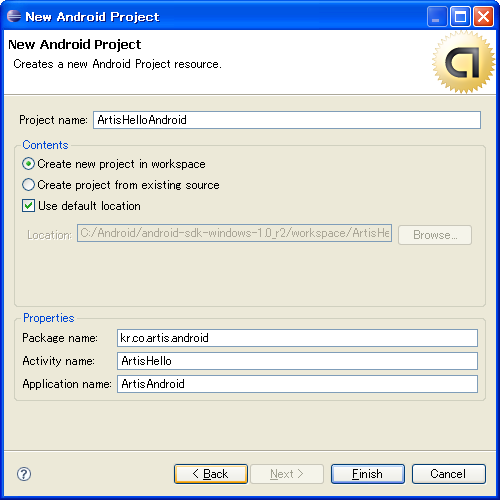Focus the Activity name field
The height and width of the screenshot is (500, 500).
297,361
